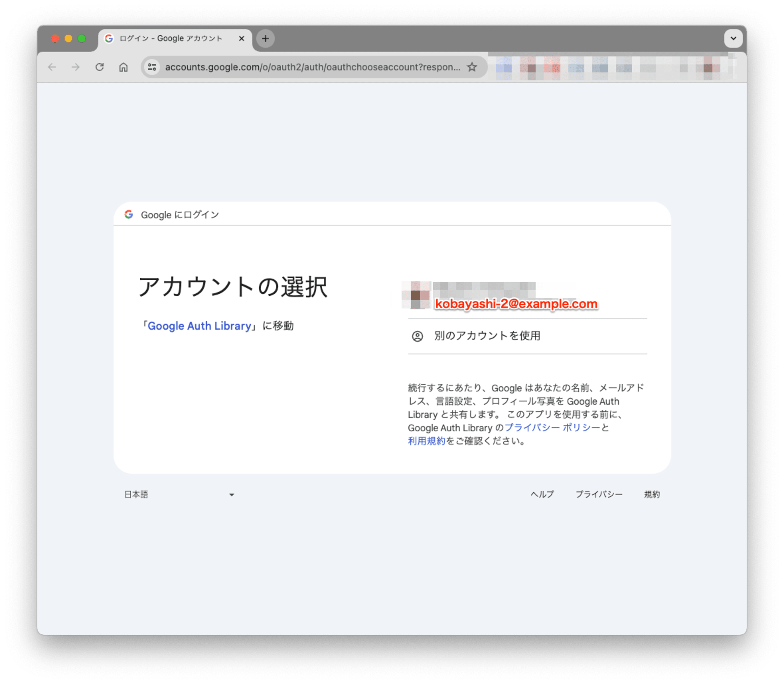
Task: Click the account avatar thumbnail
Action: pos(417,295)
